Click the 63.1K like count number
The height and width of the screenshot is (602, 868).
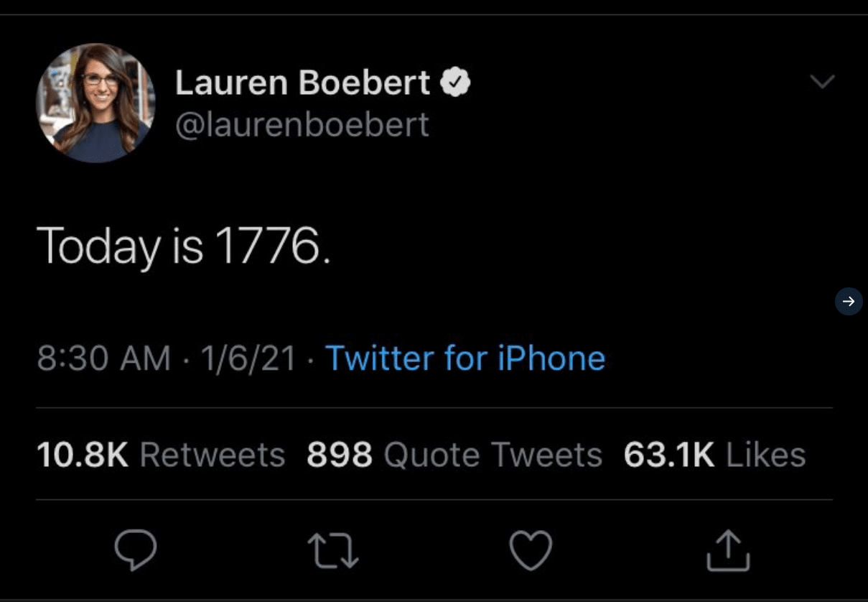pyautogui.click(x=668, y=455)
